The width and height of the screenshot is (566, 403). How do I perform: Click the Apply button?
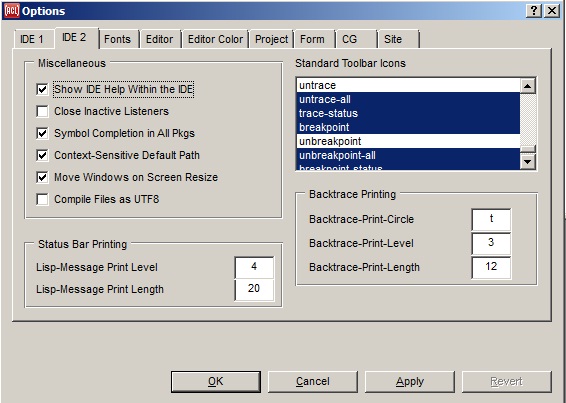410,382
